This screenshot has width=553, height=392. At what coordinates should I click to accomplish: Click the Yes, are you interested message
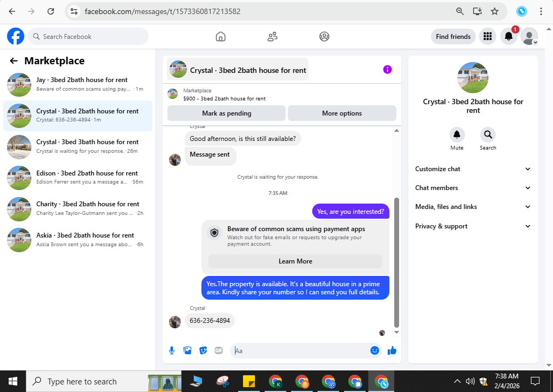(x=350, y=212)
